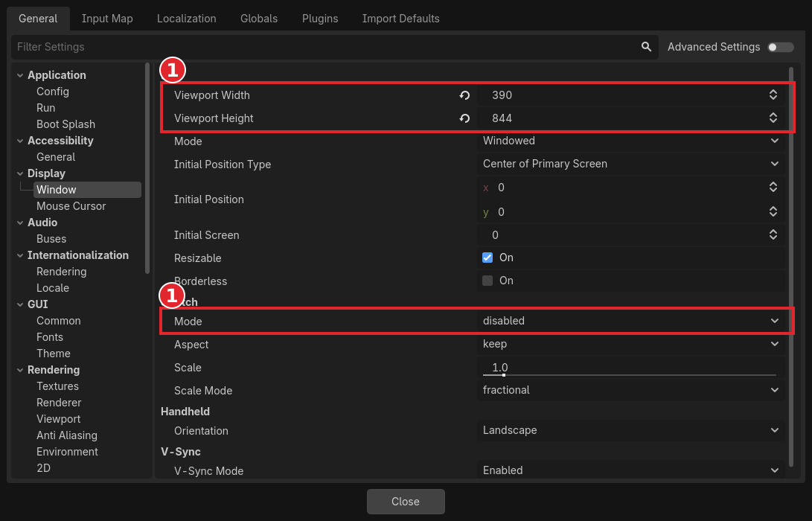The image size is (812, 521).
Task: Select Viewport under Rendering
Action: pos(58,419)
